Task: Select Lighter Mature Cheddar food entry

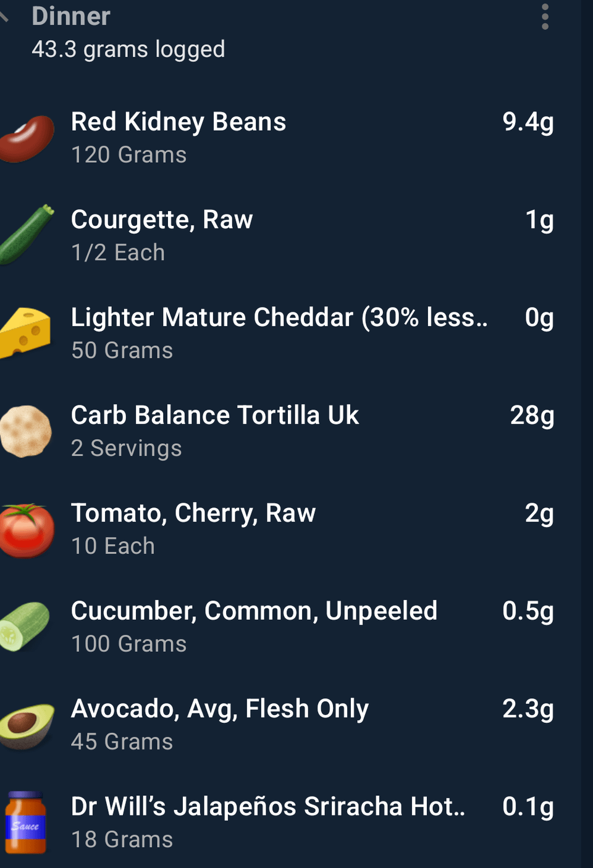Action: click(x=279, y=317)
